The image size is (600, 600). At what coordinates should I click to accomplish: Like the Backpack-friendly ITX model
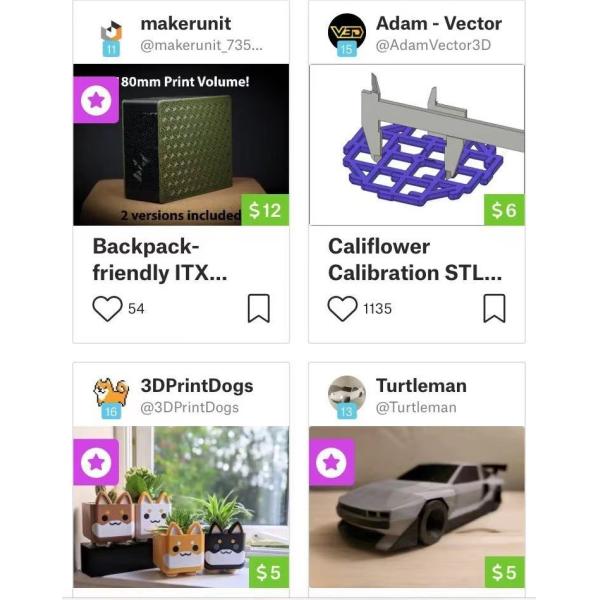point(108,308)
